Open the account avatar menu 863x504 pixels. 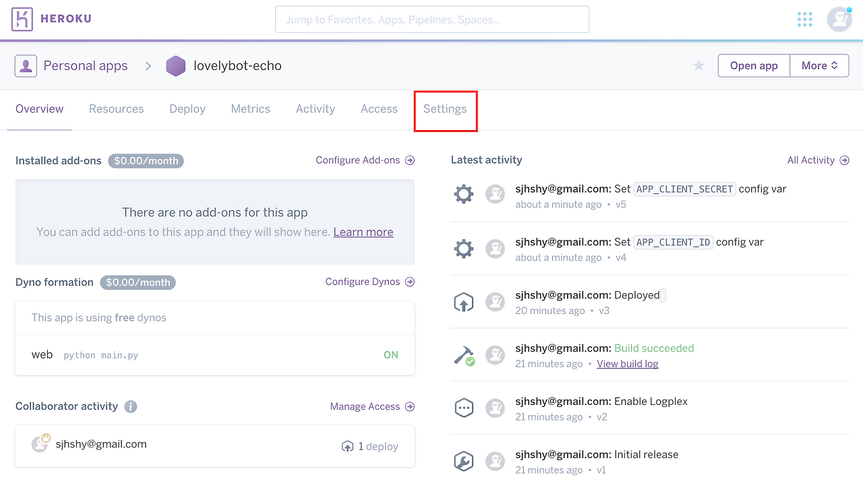point(839,20)
